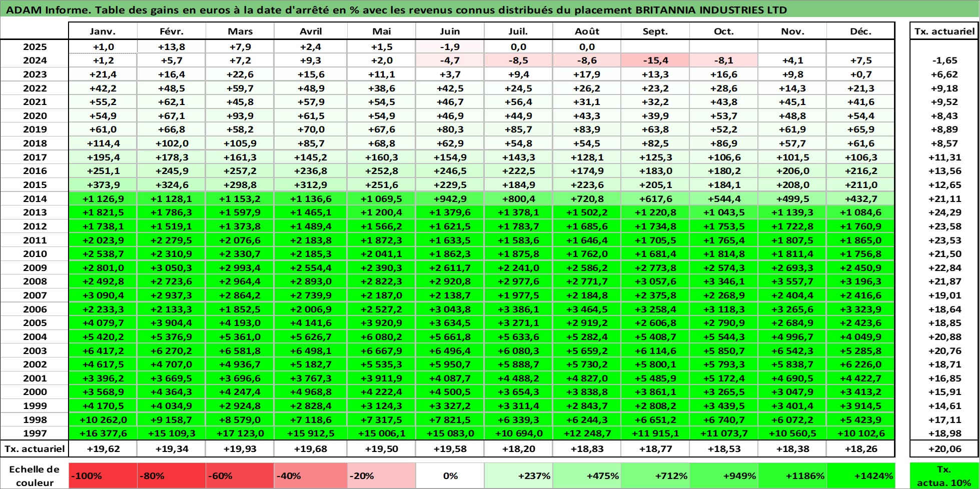Select cell +5 485,9 for Sept. 2001
The height and width of the screenshot is (489, 980).
click(655, 378)
